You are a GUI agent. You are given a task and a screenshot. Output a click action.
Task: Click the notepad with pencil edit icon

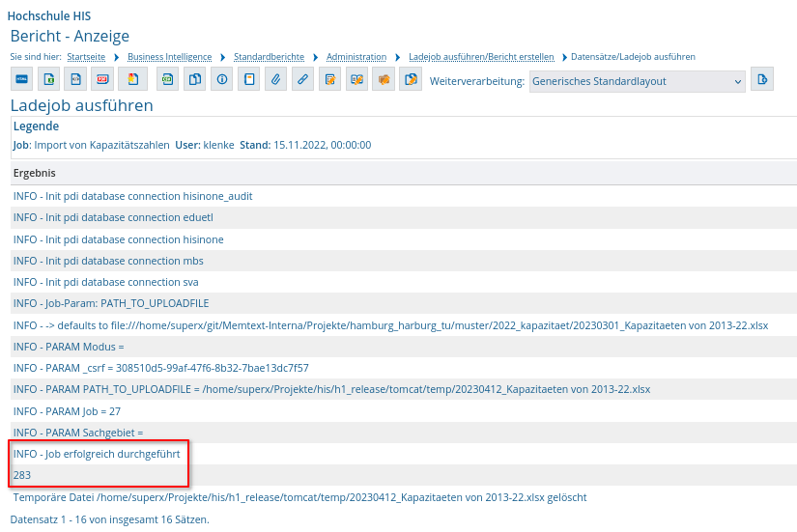click(x=329, y=79)
